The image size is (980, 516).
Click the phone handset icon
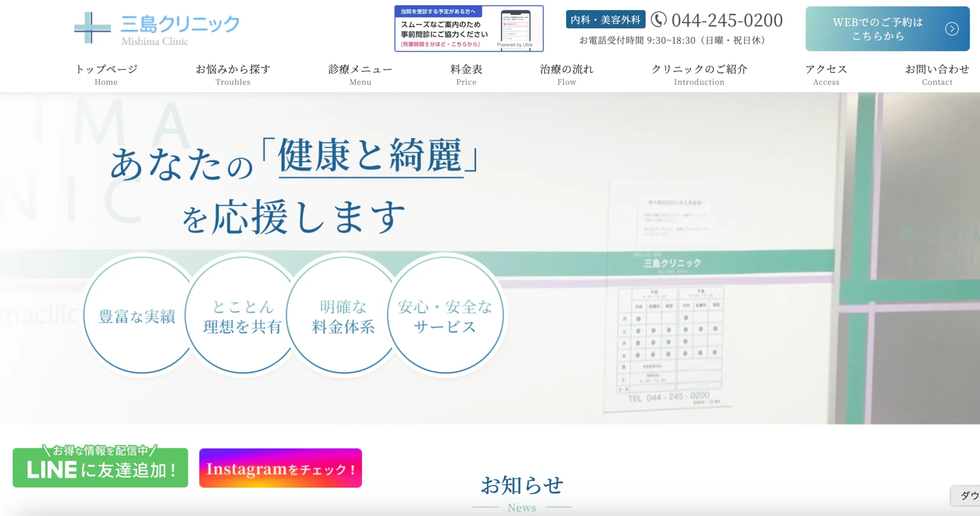click(658, 20)
